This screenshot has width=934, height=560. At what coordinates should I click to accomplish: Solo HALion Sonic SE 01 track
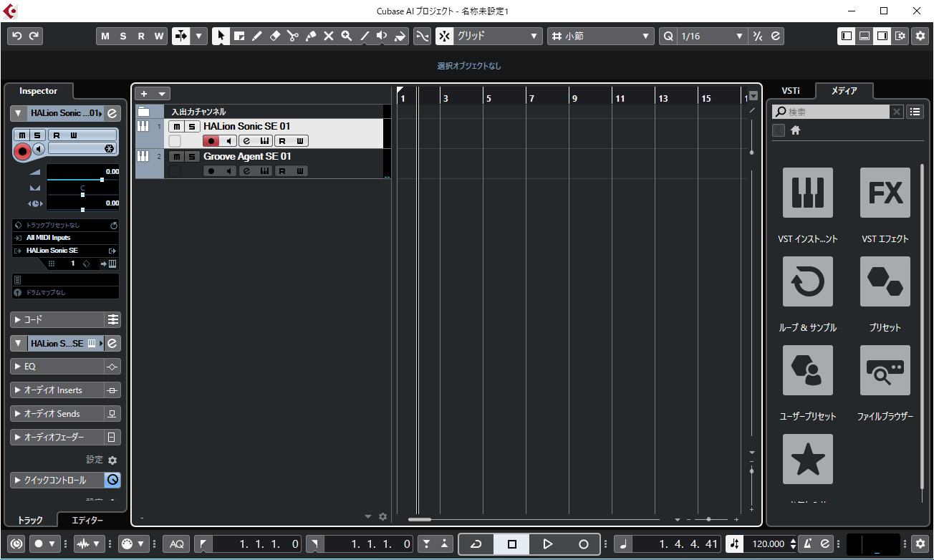click(x=191, y=127)
